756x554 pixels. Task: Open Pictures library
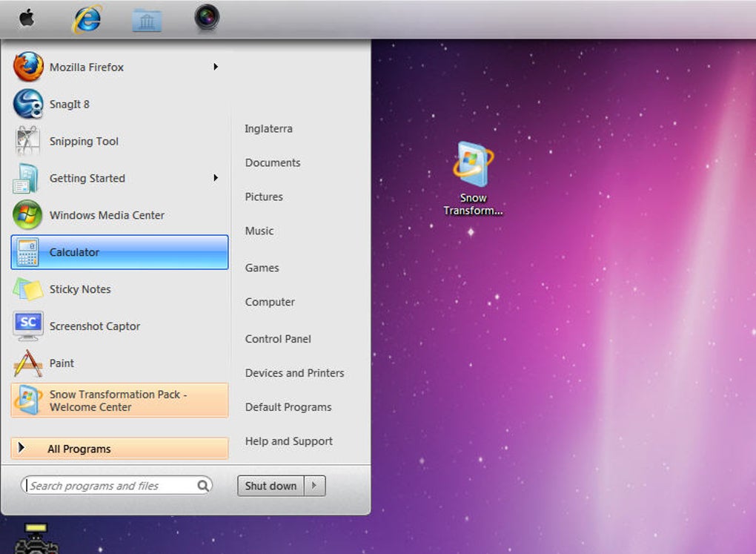tap(264, 197)
